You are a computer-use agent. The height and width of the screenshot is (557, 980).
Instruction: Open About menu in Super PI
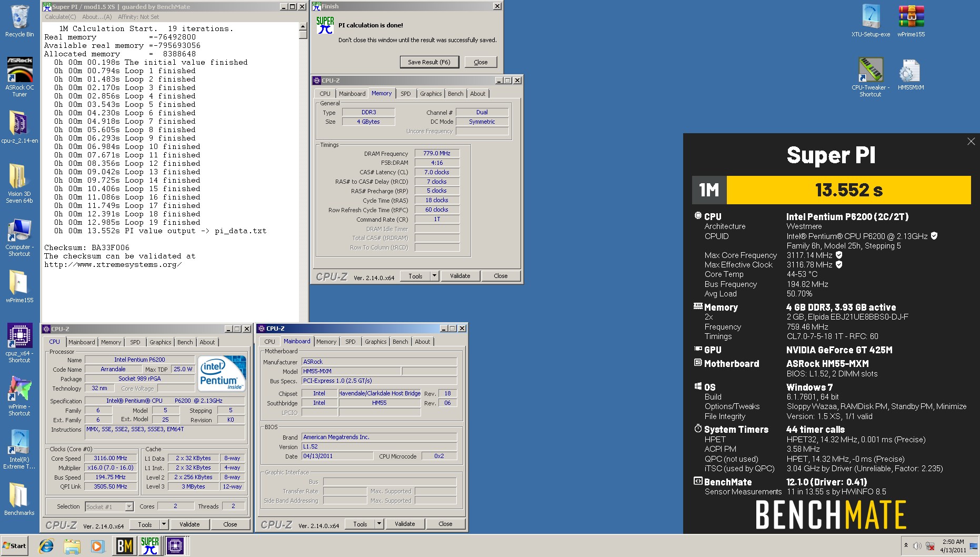coord(97,17)
